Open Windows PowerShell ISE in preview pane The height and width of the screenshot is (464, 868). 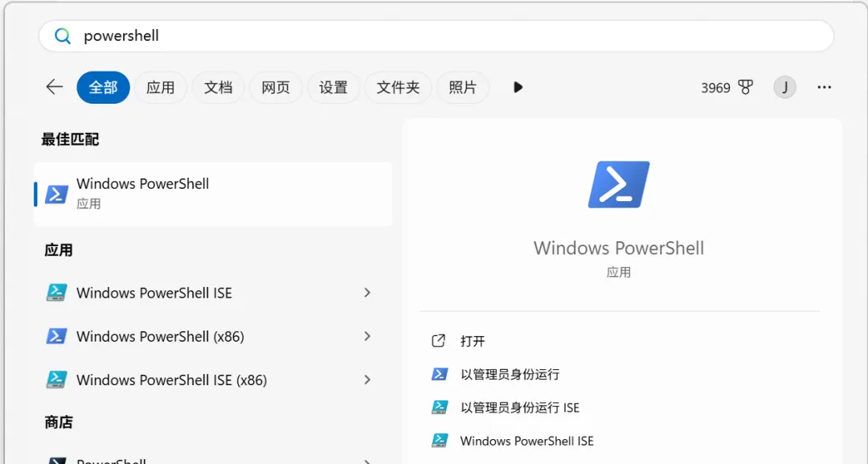click(x=526, y=441)
